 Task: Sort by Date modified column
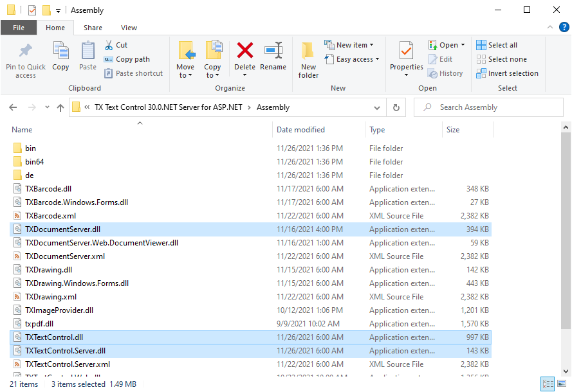pos(300,130)
